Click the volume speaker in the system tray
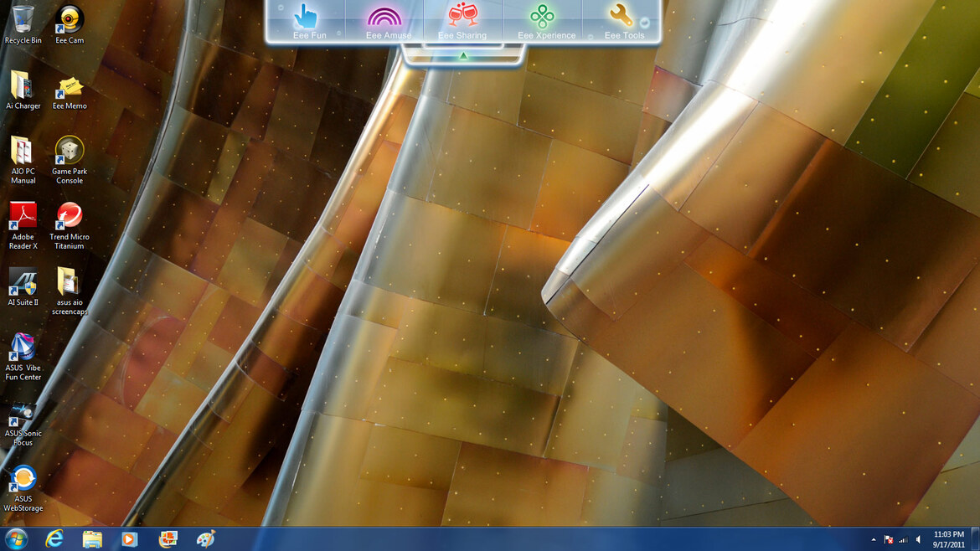Screen dimensions: 980x551 tap(919, 539)
